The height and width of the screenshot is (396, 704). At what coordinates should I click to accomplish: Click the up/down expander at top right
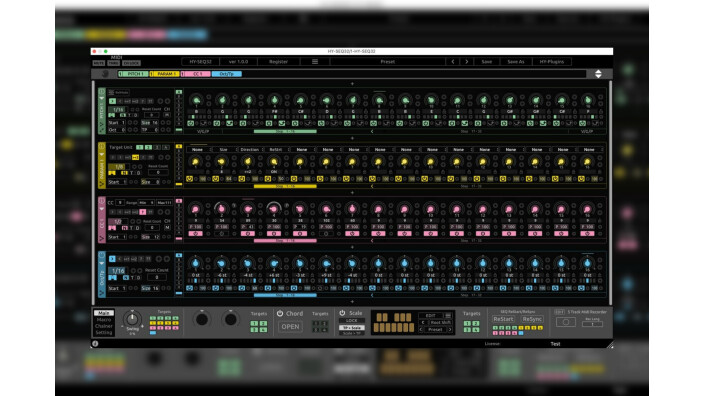tap(598, 74)
